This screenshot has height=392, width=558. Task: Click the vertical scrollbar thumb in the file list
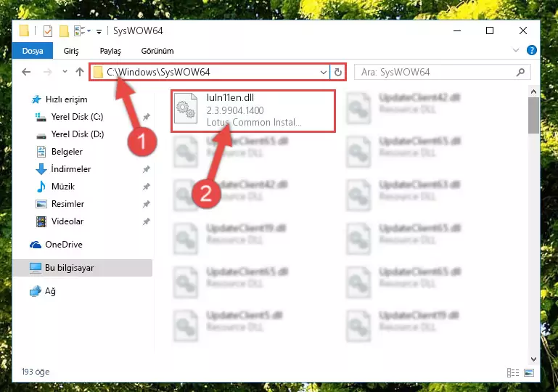point(533,115)
